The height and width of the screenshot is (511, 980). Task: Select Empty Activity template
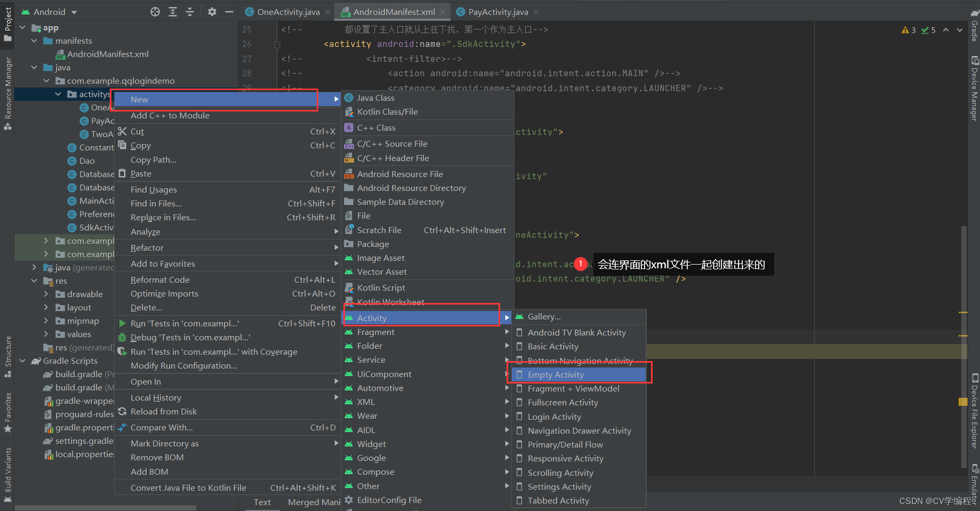[x=579, y=374]
